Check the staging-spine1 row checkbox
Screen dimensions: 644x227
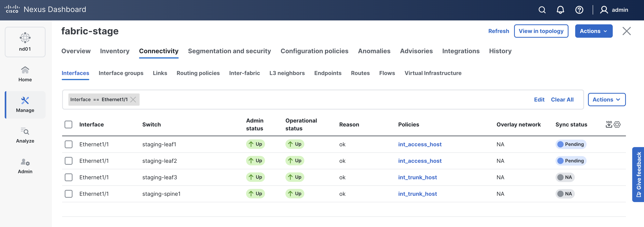point(68,194)
